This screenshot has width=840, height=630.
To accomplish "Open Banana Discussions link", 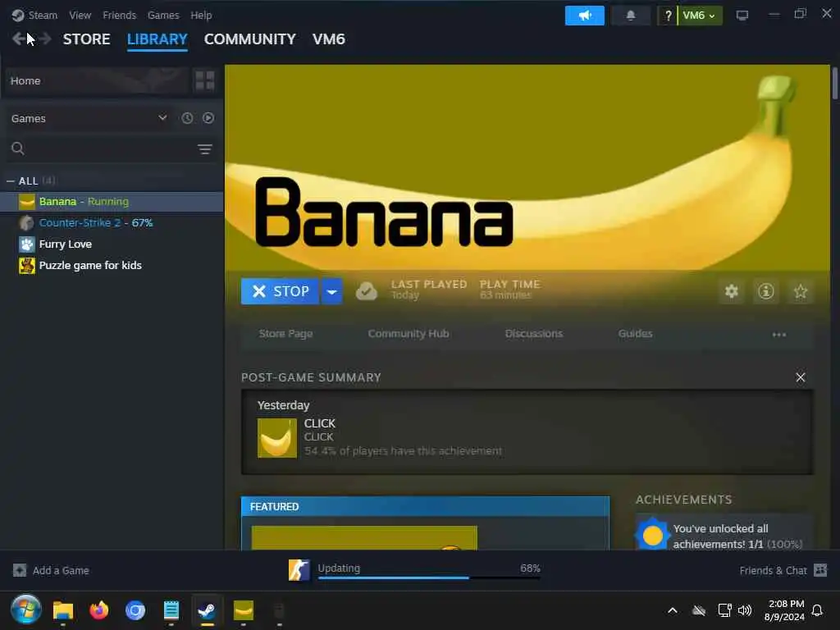I will coord(533,334).
